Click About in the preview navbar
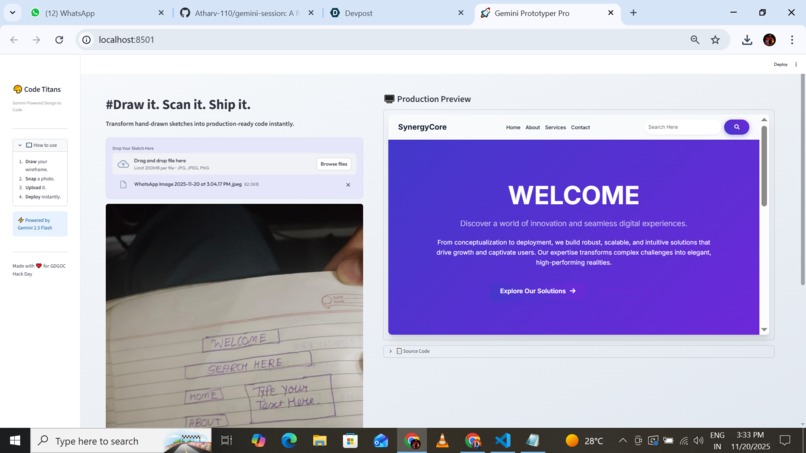Viewport: 806px width, 453px height. [x=533, y=128]
